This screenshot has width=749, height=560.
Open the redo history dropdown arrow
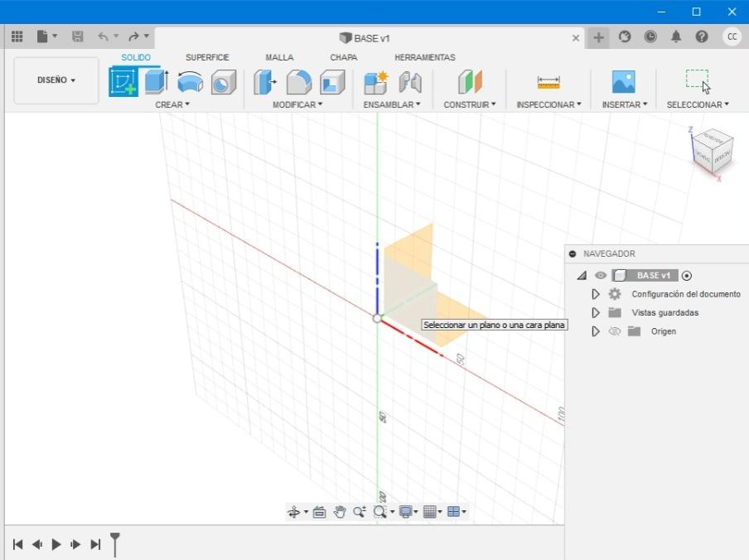tap(147, 36)
